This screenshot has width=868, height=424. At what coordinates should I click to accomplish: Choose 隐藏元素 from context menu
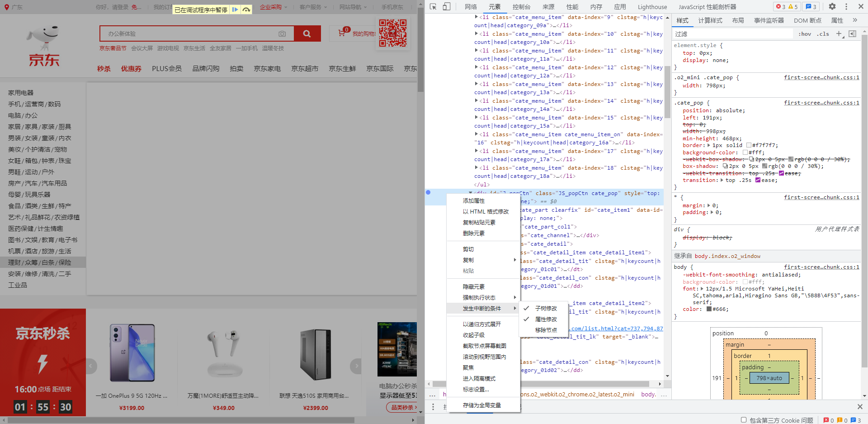point(483,286)
